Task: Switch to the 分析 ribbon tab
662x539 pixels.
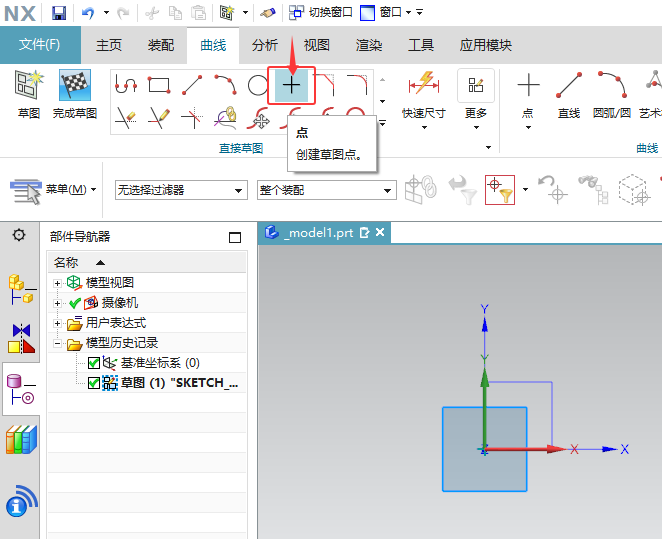Action: [265, 45]
